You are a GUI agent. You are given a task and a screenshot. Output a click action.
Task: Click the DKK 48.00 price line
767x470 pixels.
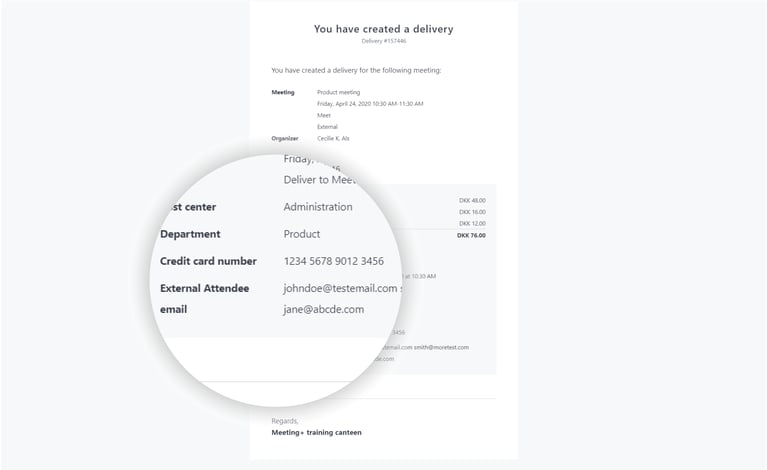tap(472, 200)
